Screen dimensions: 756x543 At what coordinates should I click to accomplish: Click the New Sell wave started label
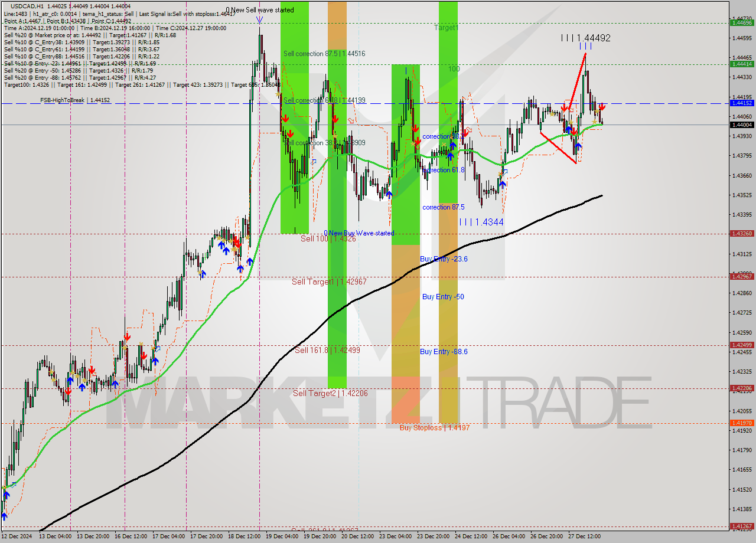[x=260, y=10]
